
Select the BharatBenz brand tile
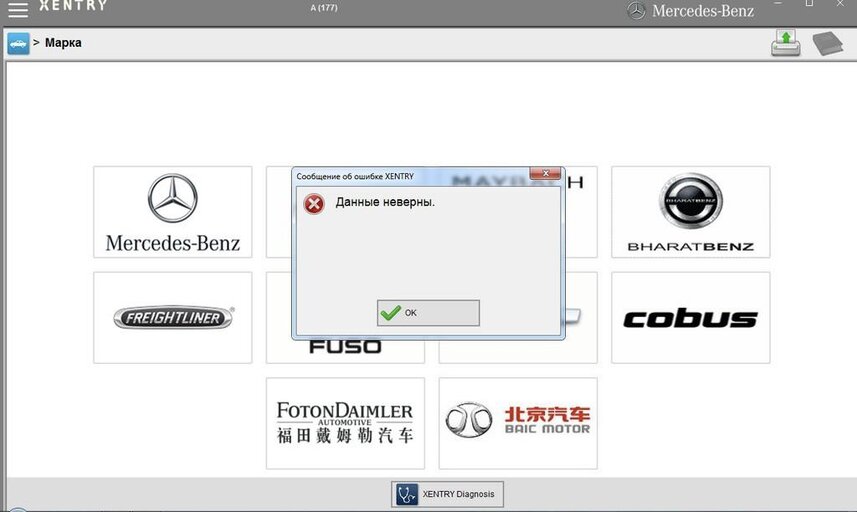690,212
